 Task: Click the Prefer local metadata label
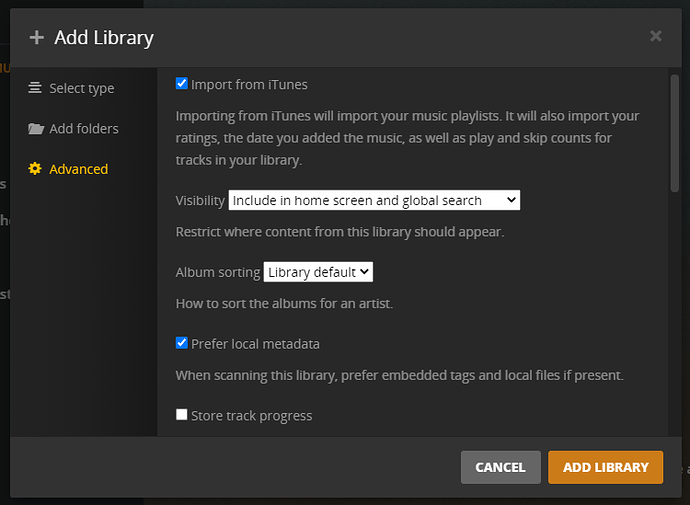click(255, 344)
